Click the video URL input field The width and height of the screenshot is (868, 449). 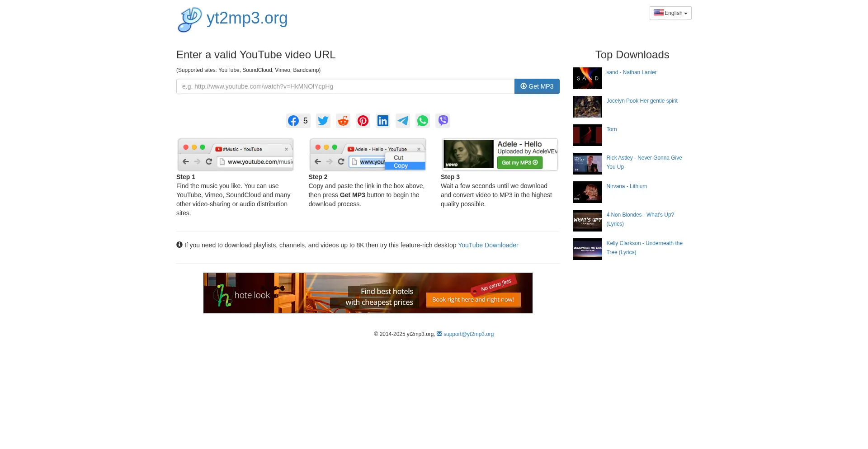[x=345, y=86]
